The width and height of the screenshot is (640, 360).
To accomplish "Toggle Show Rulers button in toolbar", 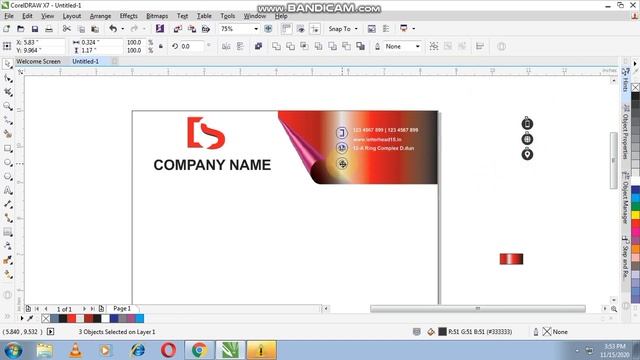I will click(x=287, y=29).
